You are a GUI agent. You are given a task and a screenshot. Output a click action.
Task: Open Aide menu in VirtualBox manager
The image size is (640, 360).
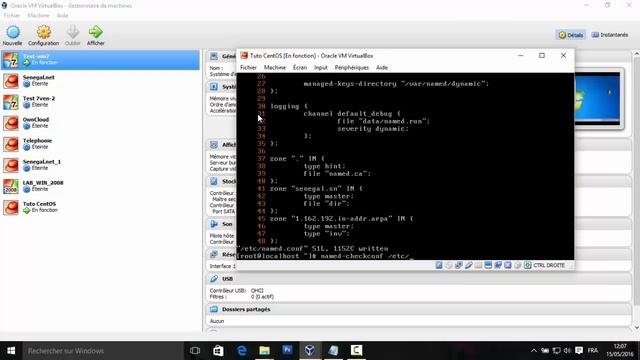(x=62, y=16)
